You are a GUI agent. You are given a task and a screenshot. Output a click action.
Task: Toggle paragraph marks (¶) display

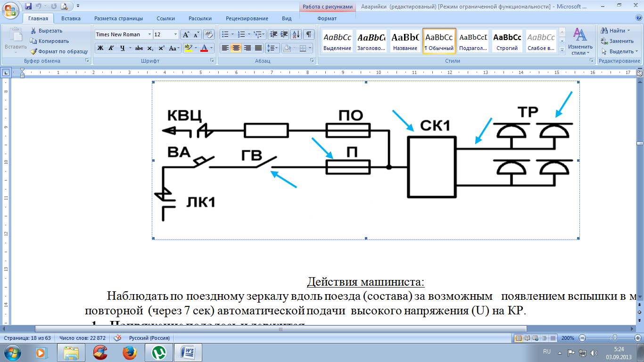click(309, 34)
